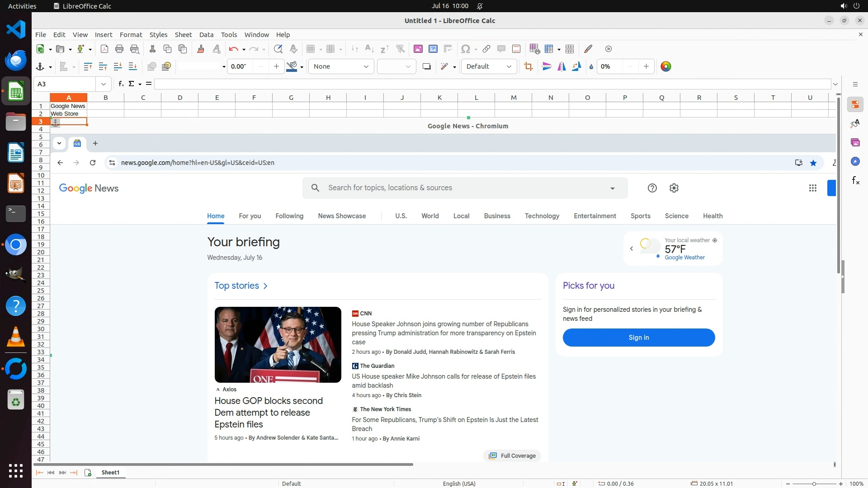Click the Insert Image icon
This screenshot has width=868, height=488.
pos(418,49)
